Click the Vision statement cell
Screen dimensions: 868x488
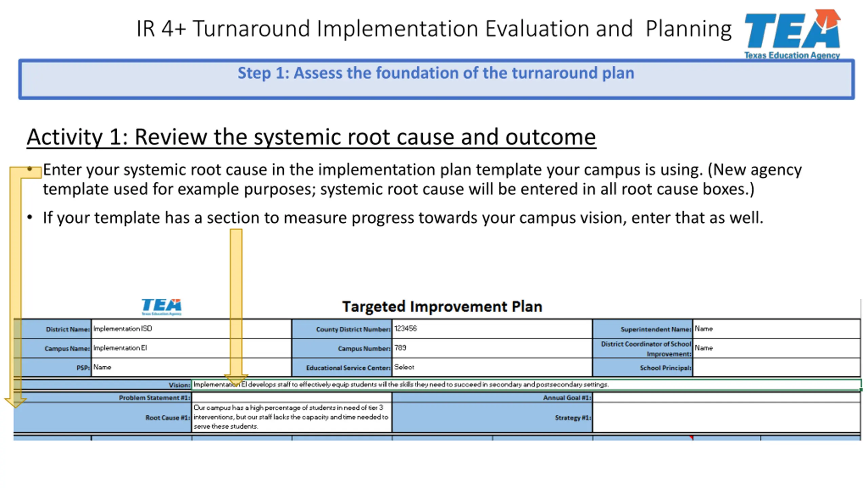526,385
